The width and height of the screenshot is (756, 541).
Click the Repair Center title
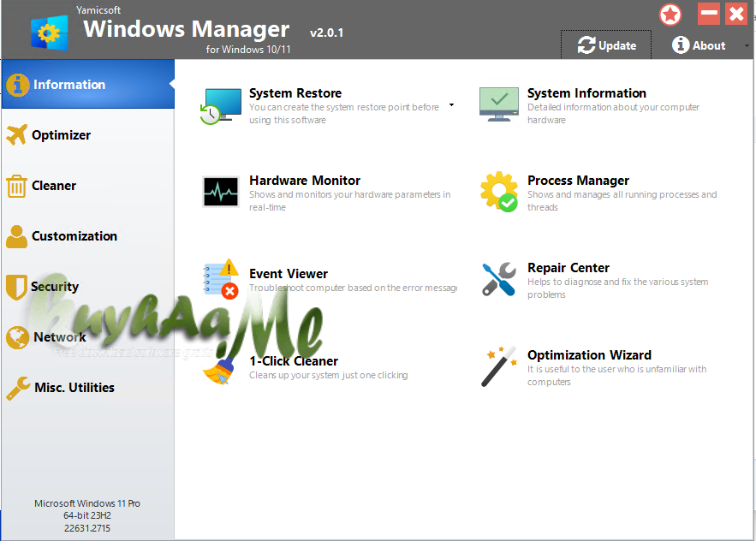tap(568, 268)
